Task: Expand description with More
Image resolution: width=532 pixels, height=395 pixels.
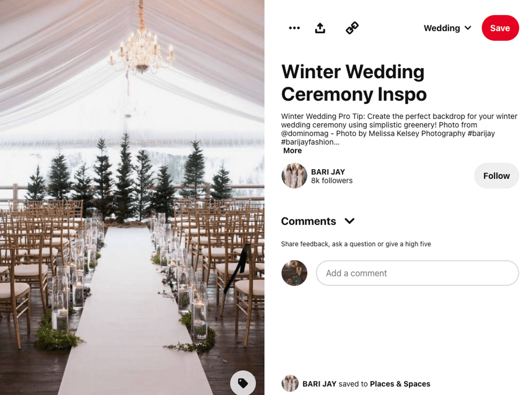Action: (x=292, y=151)
